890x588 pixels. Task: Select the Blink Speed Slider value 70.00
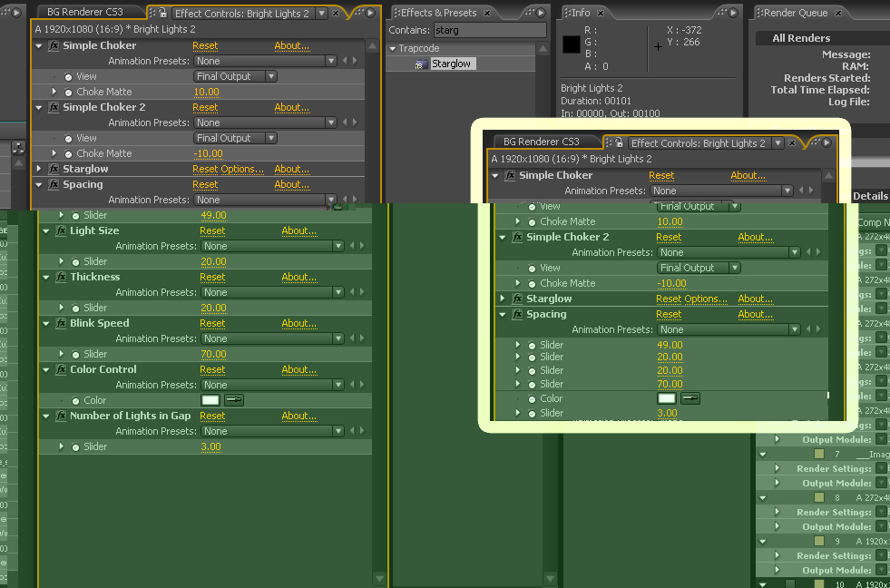(213, 354)
